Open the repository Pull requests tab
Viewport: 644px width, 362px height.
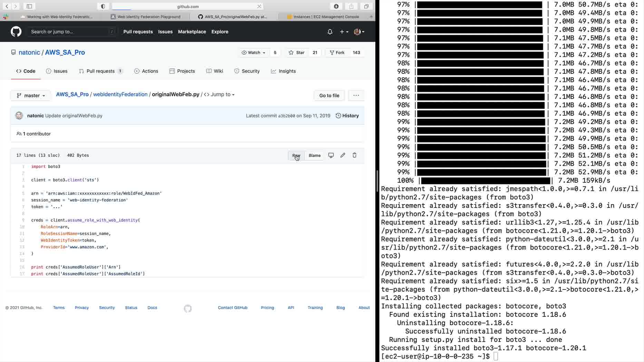(x=101, y=71)
